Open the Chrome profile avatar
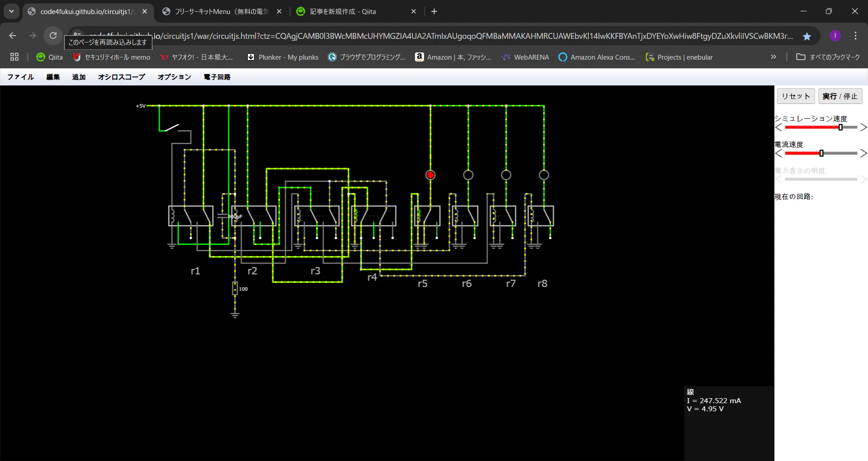 coord(835,35)
